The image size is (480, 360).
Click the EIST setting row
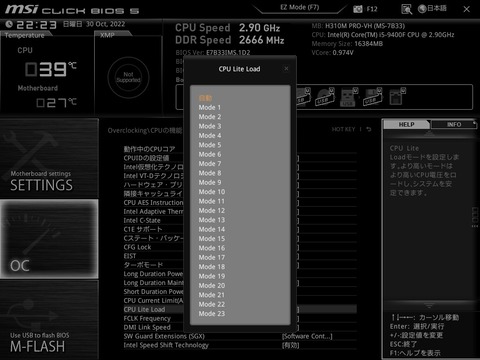(x=239, y=256)
